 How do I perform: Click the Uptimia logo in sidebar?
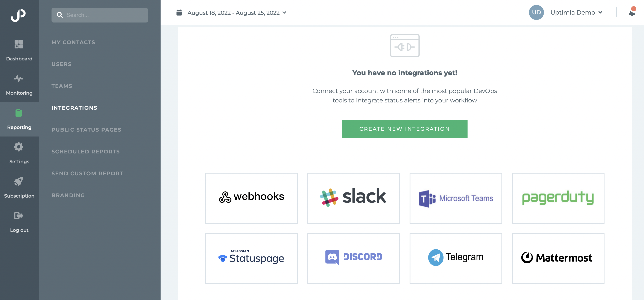[18, 15]
